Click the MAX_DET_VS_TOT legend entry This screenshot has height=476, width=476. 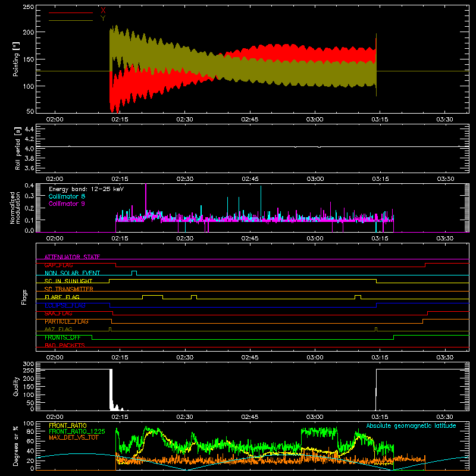(x=73, y=437)
